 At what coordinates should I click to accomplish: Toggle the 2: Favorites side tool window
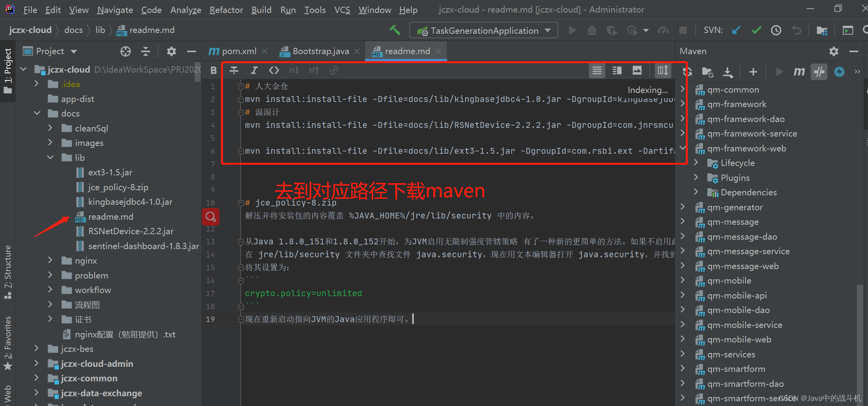coord(8,343)
